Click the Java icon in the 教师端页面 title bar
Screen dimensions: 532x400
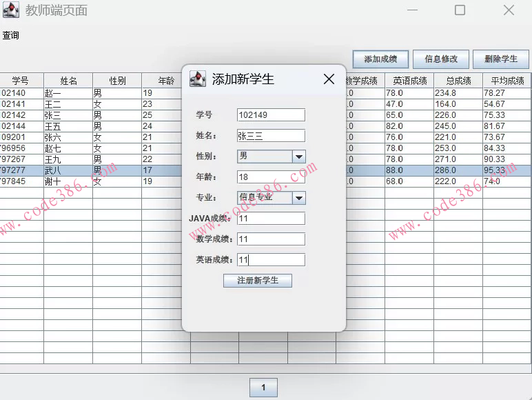click(11, 10)
